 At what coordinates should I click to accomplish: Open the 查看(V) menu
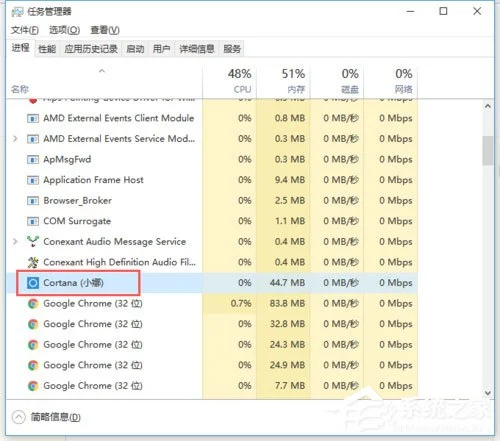(105, 30)
